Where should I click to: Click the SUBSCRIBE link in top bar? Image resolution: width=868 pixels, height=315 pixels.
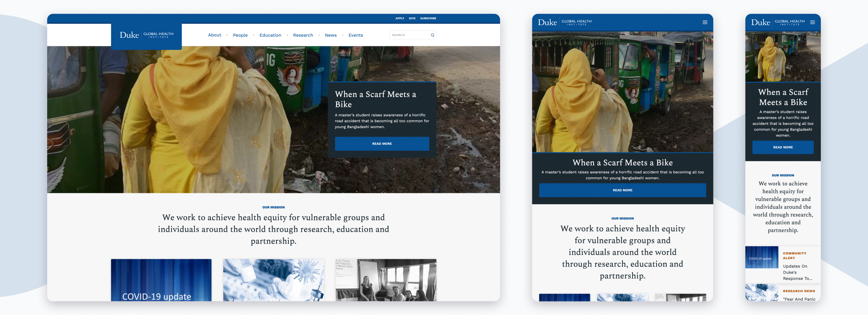point(428,18)
